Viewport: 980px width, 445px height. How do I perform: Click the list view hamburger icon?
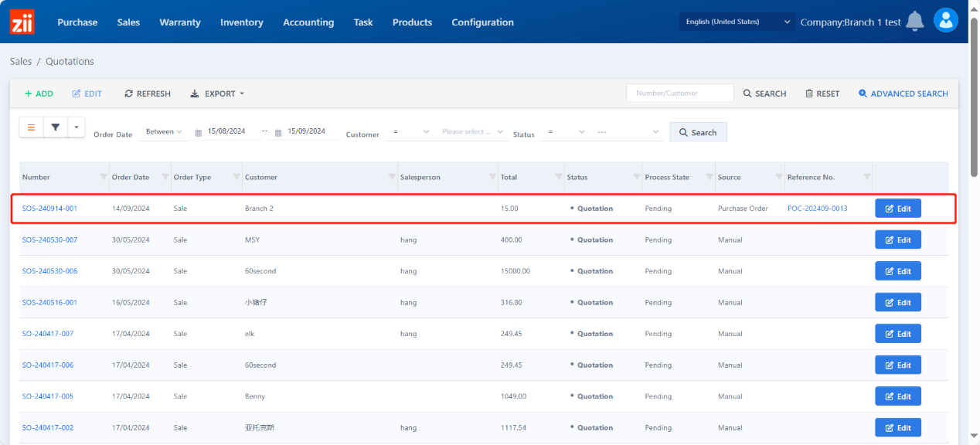point(31,127)
